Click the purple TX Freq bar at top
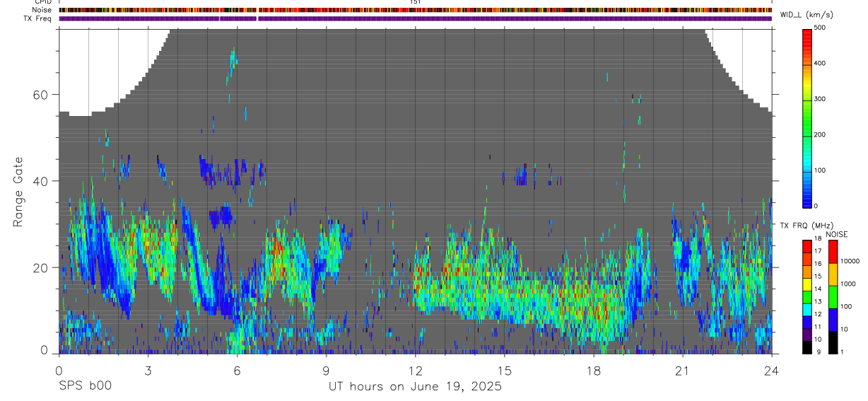 [416, 18]
